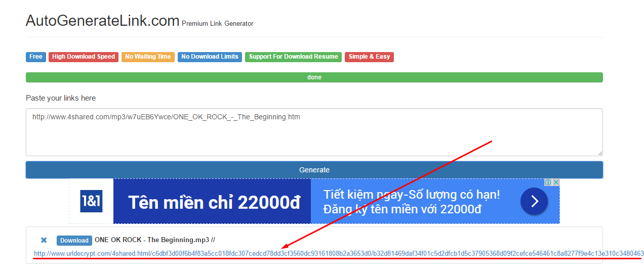
Task: Click the Generate button
Action: coord(314,170)
